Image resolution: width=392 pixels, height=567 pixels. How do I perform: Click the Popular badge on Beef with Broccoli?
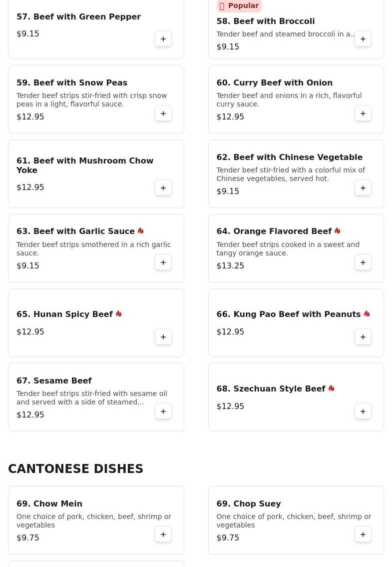[x=239, y=6]
